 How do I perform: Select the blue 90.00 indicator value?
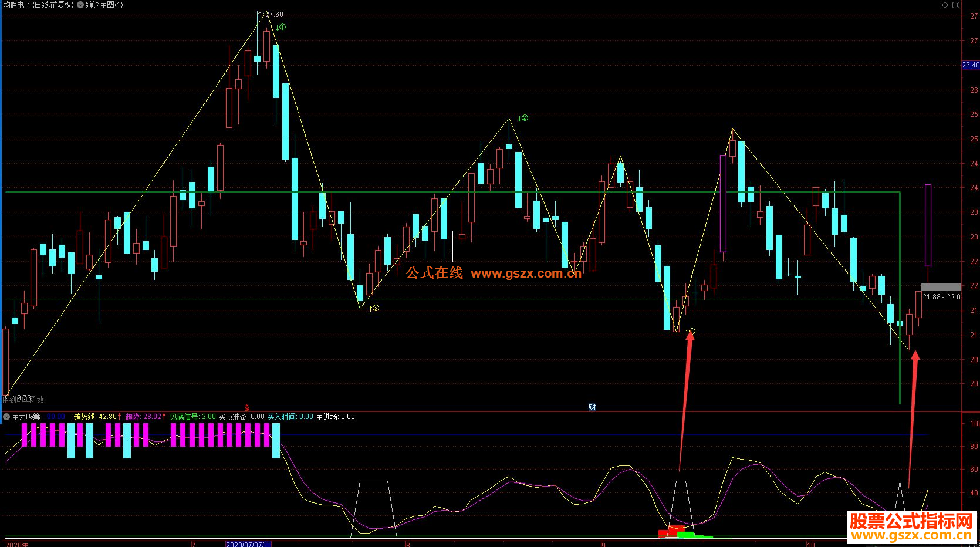click(56, 417)
